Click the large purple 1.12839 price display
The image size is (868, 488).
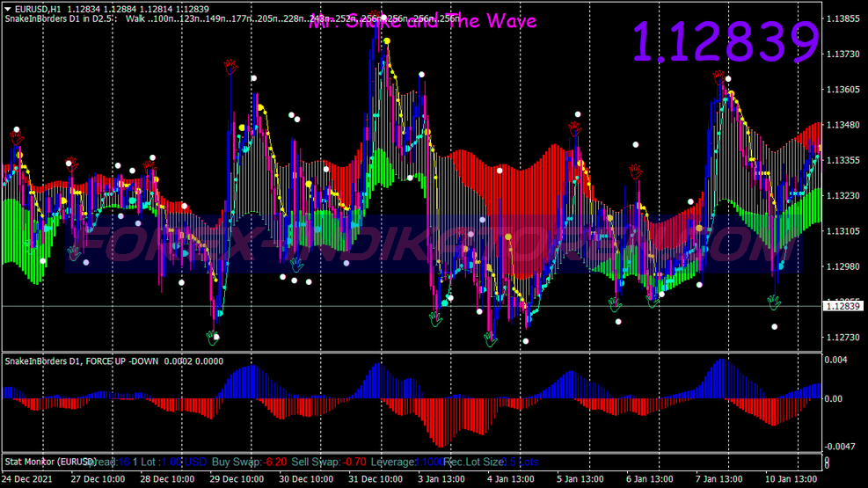[726, 41]
